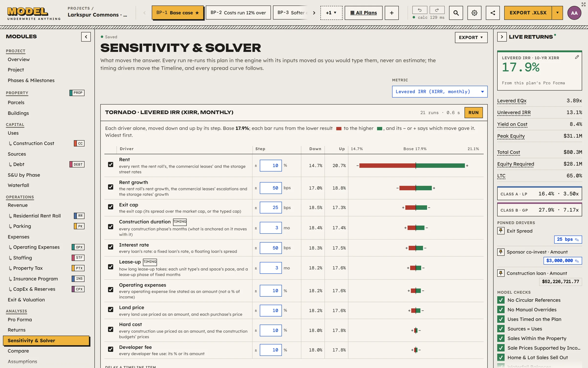Viewport: 588px width, 368px height.
Task: Click the share icon button
Action: pyautogui.click(x=493, y=13)
